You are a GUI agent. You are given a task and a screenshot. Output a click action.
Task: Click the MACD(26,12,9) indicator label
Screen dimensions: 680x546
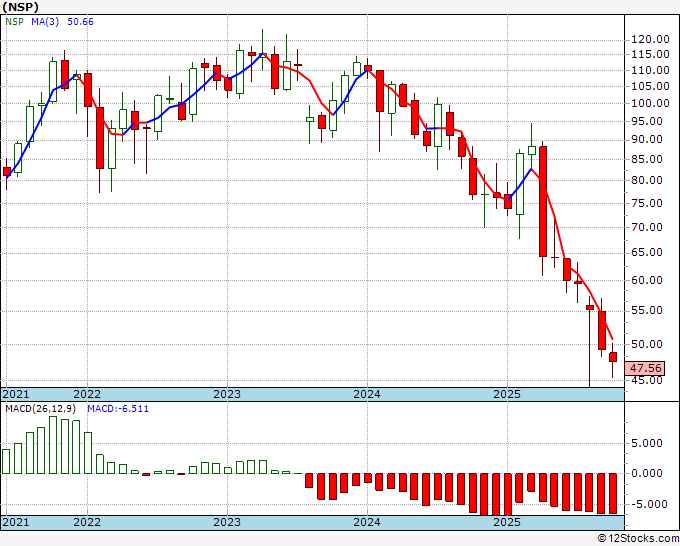[41, 409]
